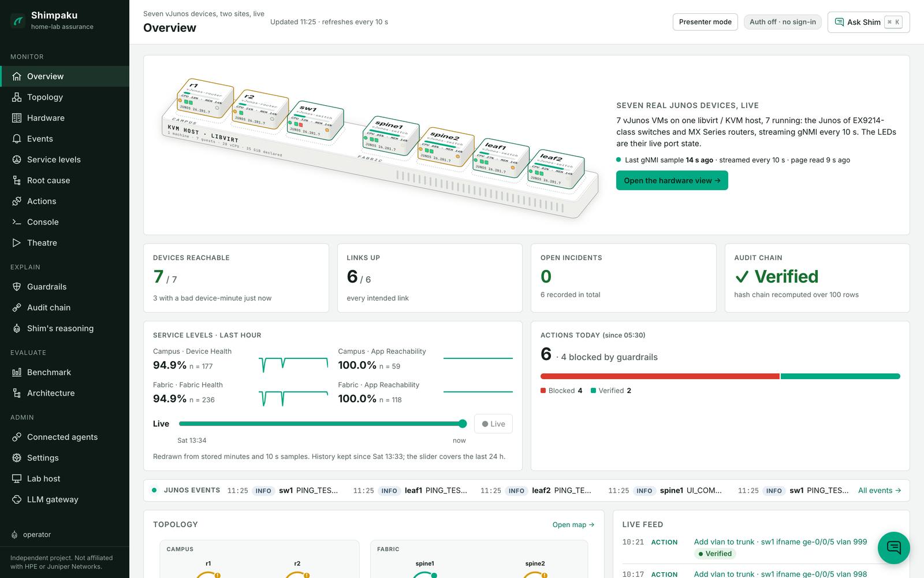Image resolution: width=924 pixels, height=578 pixels.
Task: Navigate to Lab host
Action: (x=65, y=479)
